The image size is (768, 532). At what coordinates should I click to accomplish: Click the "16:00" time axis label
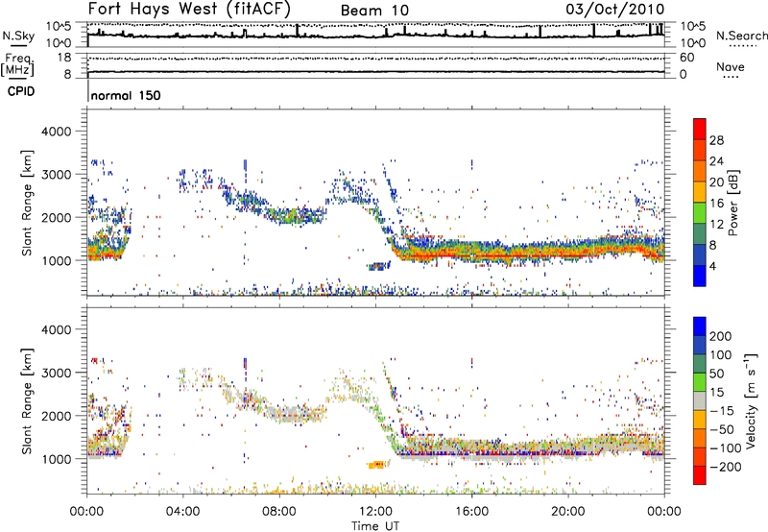click(x=471, y=512)
